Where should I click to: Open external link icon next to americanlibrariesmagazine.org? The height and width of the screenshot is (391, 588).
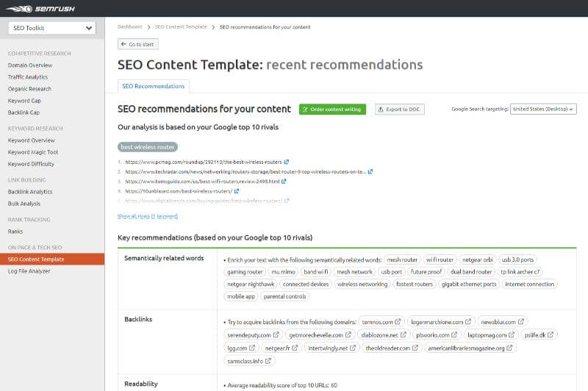coord(509,348)
